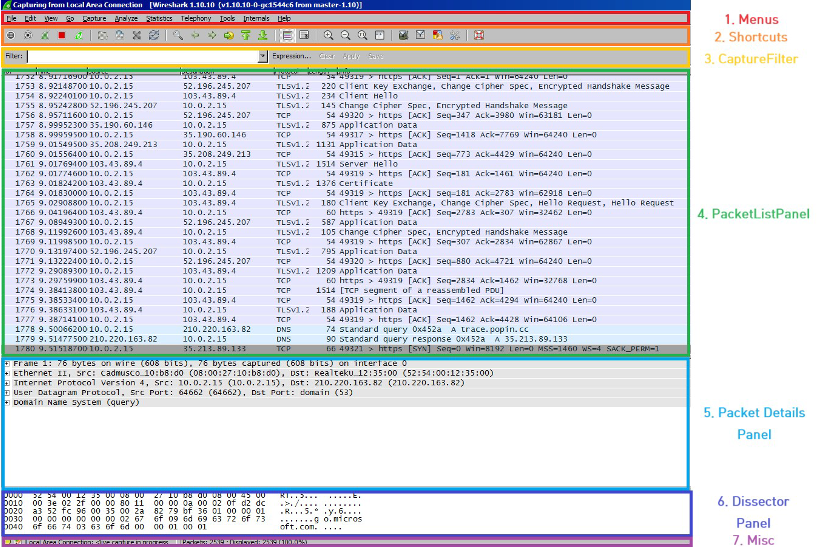
Task: Close this capture file (X icon)
Action: pos(137,35)
